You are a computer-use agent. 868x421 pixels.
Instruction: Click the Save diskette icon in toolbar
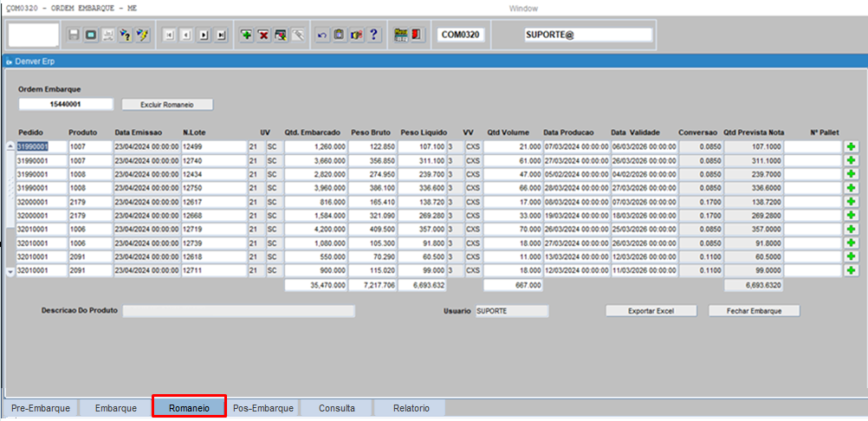click(74, 36)
